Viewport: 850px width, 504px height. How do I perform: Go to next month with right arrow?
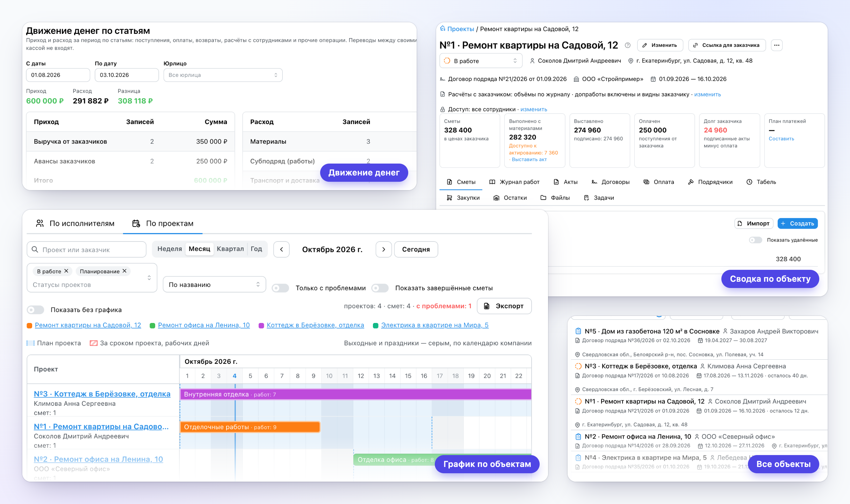coord(383,250)
